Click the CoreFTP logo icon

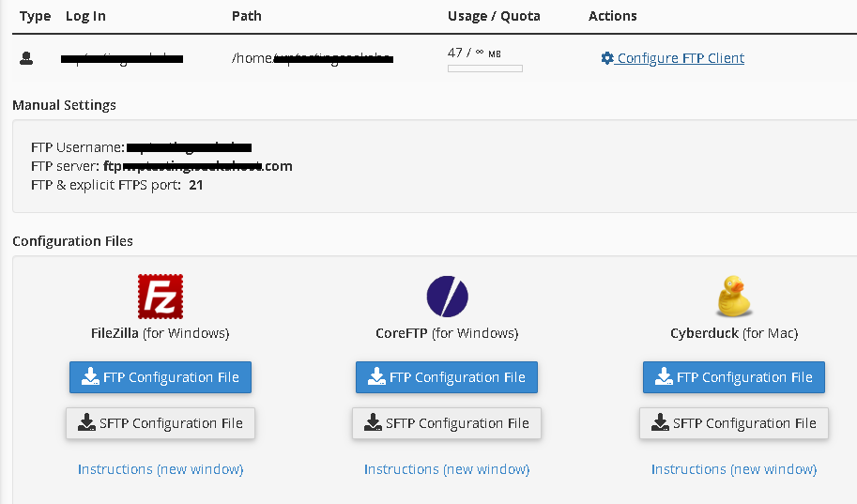point(447,297)
